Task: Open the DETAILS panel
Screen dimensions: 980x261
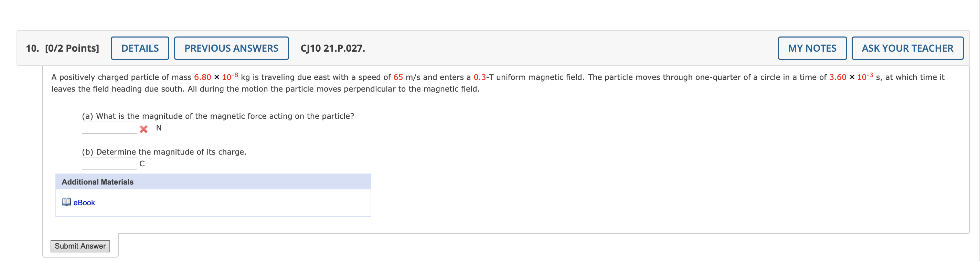Action: click(140, 48)
